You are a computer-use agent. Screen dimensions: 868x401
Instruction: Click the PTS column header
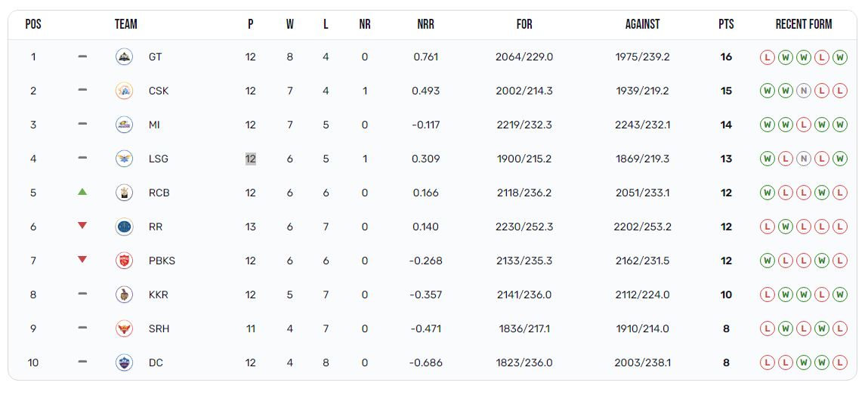726,24
